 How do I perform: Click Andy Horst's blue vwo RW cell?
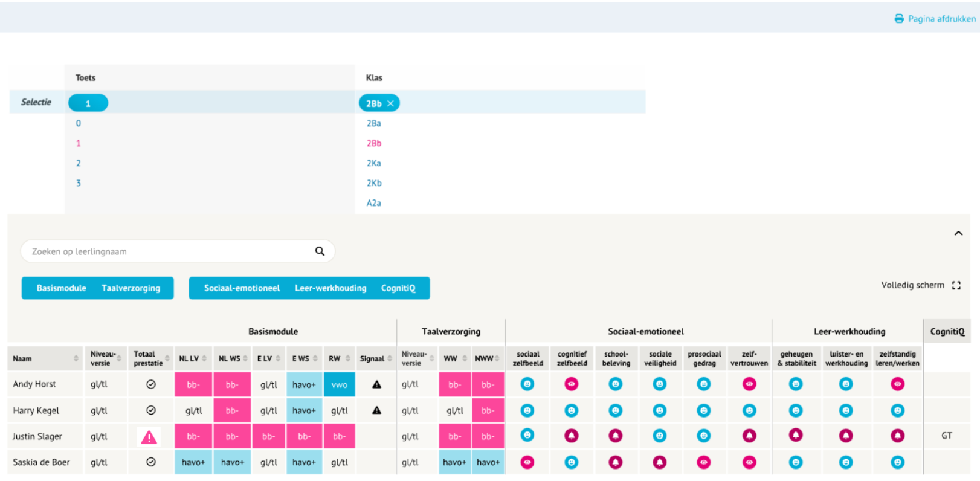click(x=339, y=384)
